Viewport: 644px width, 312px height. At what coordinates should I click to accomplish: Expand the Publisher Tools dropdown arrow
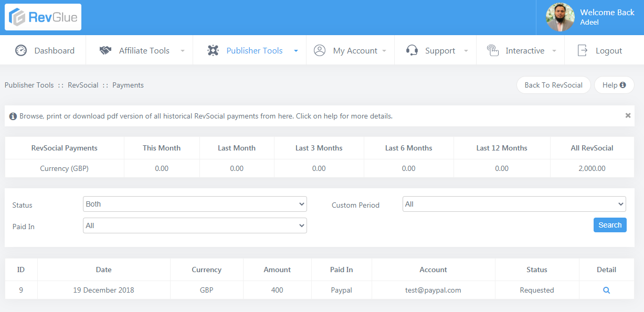point(296,51)
